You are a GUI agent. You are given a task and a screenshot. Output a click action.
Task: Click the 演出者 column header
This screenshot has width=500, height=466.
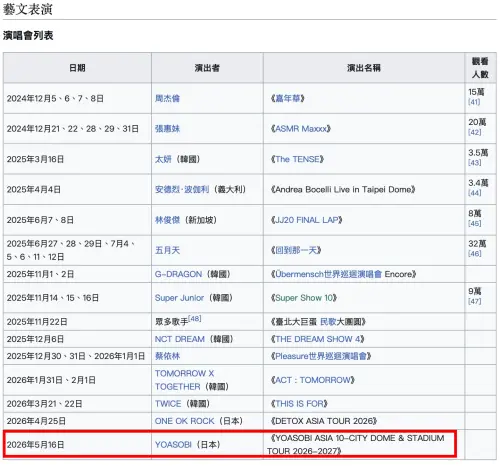pyautogui.click(x=207, y=68)
